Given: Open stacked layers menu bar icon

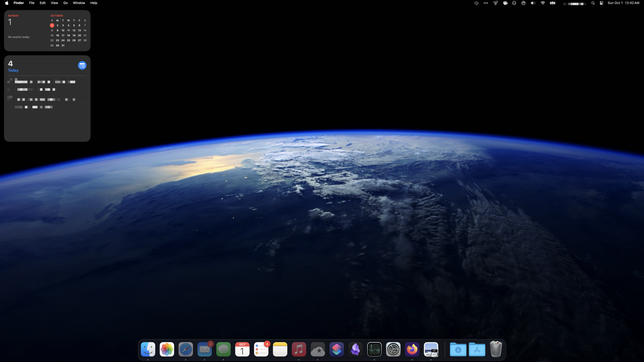Looking at the screenshot, I should [x=514, y=3].
